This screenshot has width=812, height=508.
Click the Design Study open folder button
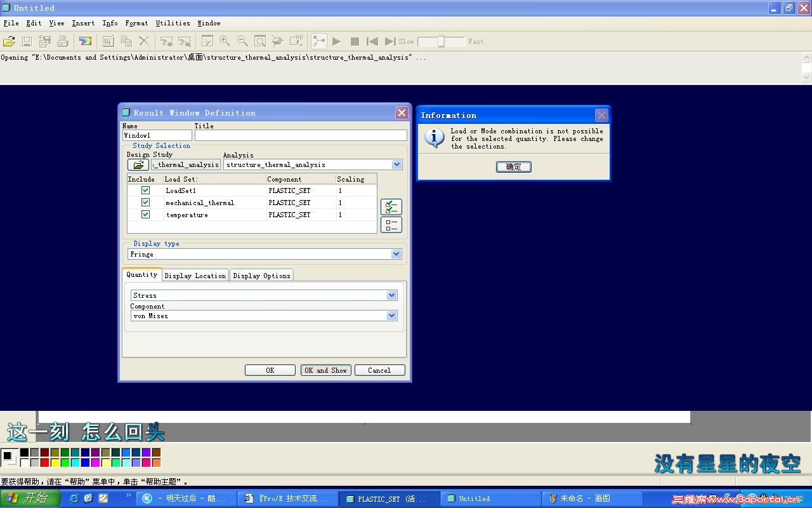coord(138,164)
